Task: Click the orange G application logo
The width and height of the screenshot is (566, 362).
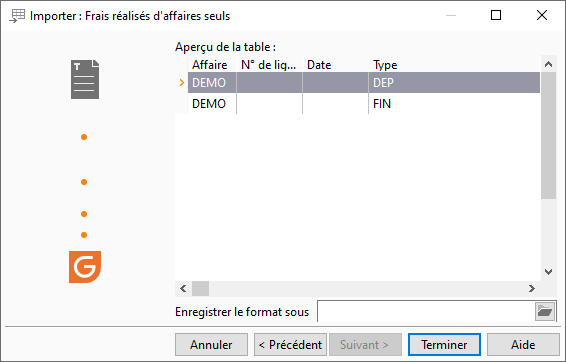Action: coord(85,267)
